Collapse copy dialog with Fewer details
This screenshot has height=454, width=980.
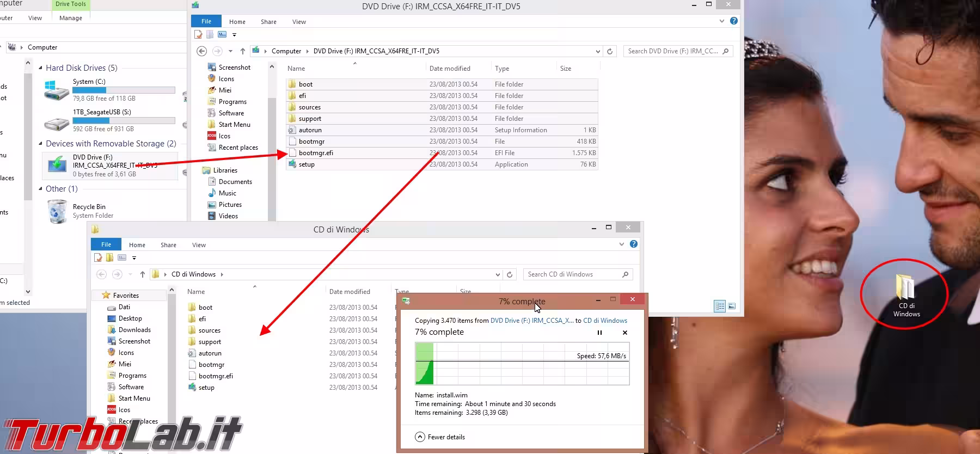coord(440,437)
